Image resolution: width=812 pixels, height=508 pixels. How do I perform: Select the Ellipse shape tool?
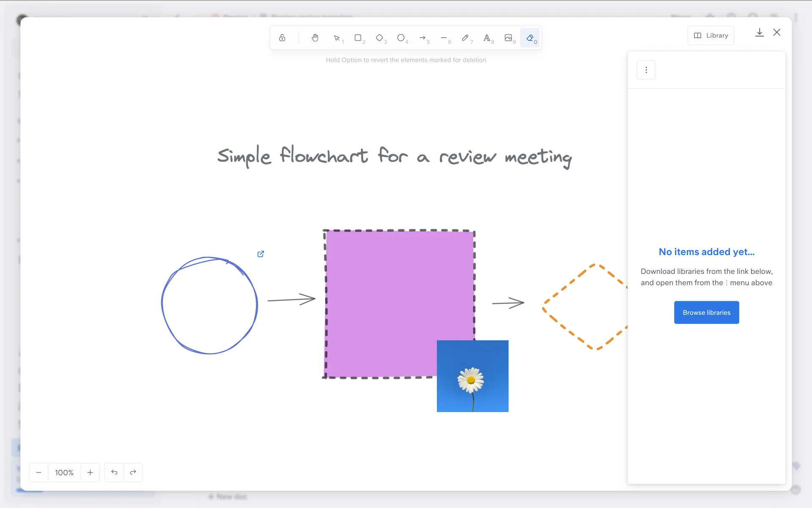tap(401, 38)
